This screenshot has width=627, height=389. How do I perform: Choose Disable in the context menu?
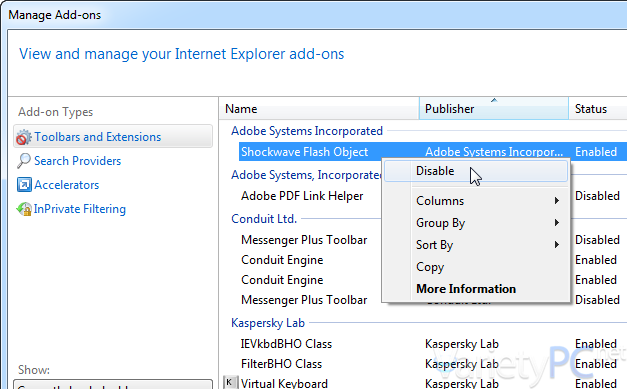click(x=476, y=171)
